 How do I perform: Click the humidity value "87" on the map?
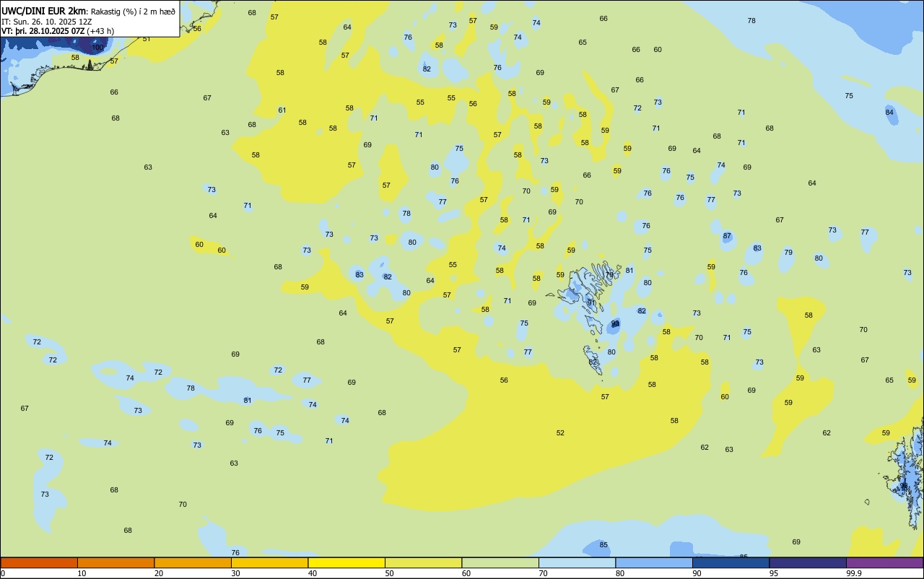pyautogui.click(x=727, y=236)
